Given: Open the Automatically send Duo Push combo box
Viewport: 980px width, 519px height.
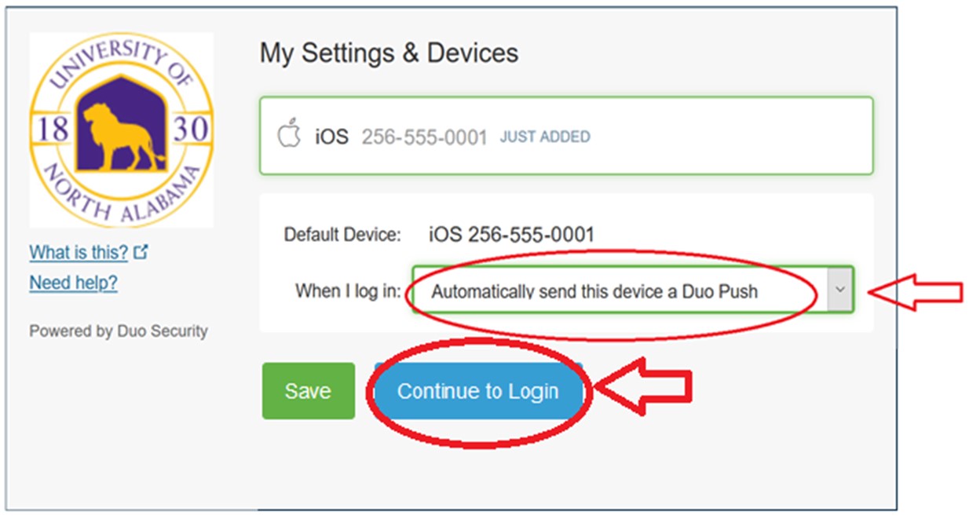Looking at the screenshot, I should (619, 291).
